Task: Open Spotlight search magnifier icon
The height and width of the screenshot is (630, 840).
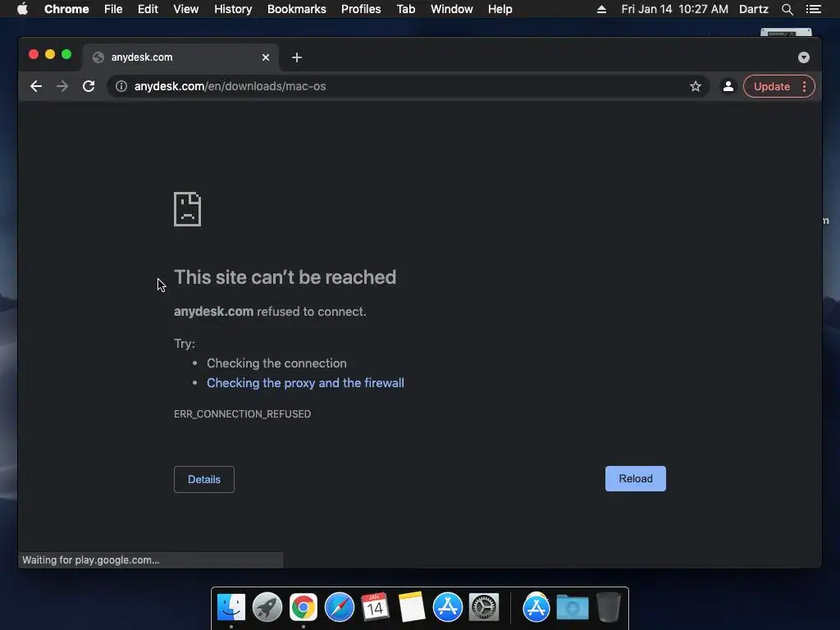Action: point(787,9)
